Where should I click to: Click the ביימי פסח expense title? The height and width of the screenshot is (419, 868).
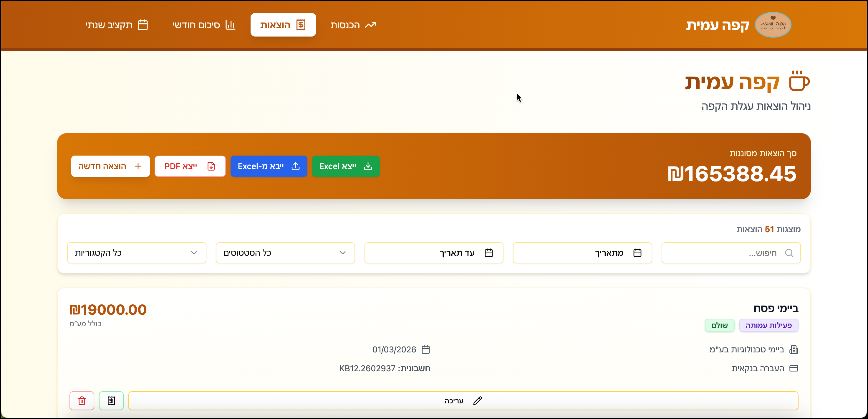tap(776, 309)
